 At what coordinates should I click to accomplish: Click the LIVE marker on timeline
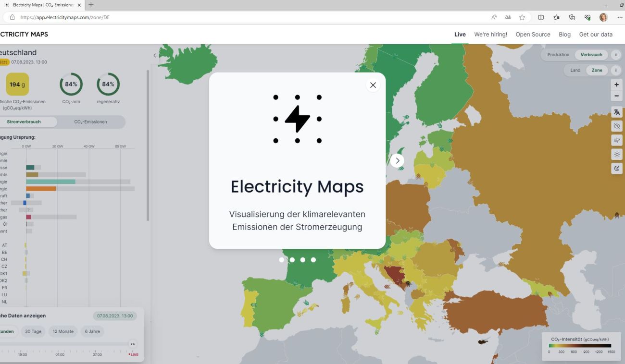(x=133, y=354)
